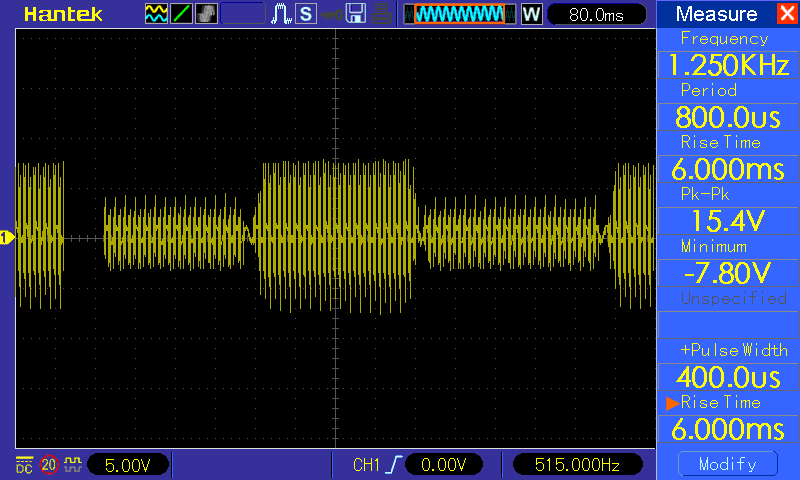The height and width of the screenshot is (480, 800).
Task: Click the 5.00V volts per division readout
Action: tap(128, 465)
